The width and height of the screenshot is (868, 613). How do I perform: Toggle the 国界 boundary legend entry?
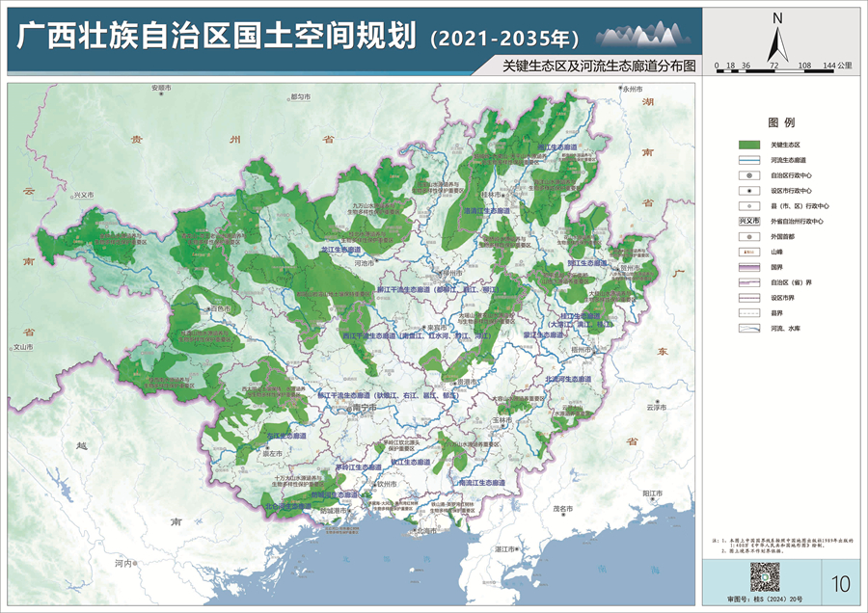point(748,266)
